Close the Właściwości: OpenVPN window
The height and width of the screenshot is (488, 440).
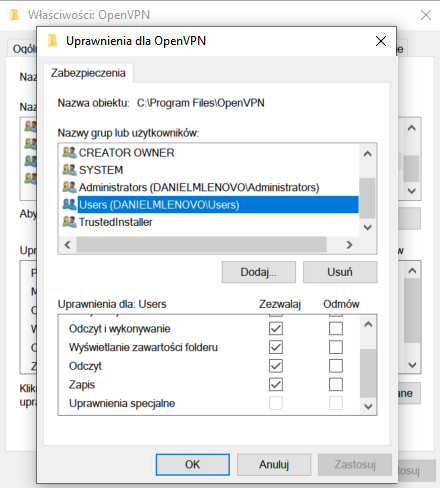tap(426, 15)
